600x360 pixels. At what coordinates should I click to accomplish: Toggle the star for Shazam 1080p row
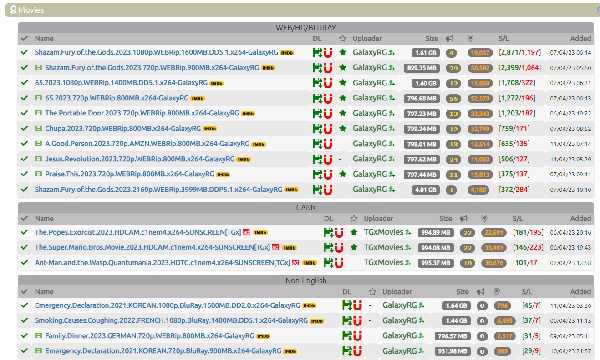[x=342, y=52]
